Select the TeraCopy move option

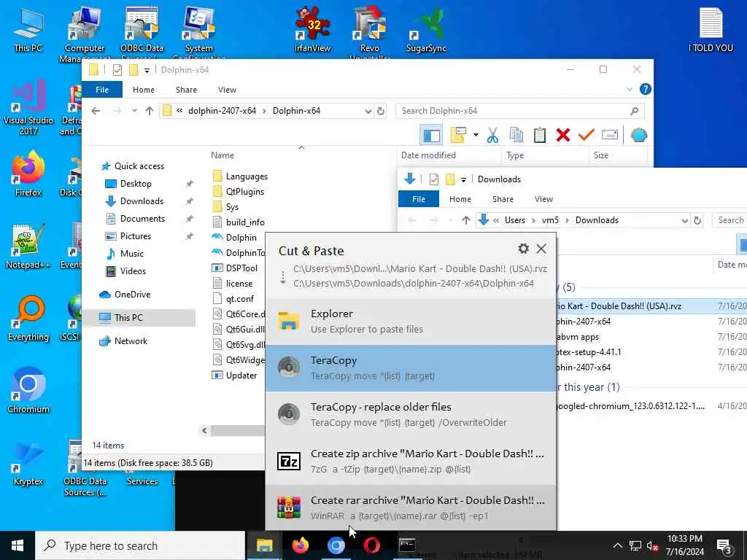click(411, 368)
